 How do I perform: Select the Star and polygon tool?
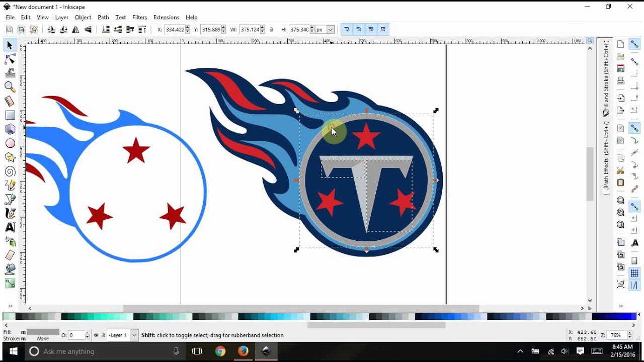click(10, 157)
